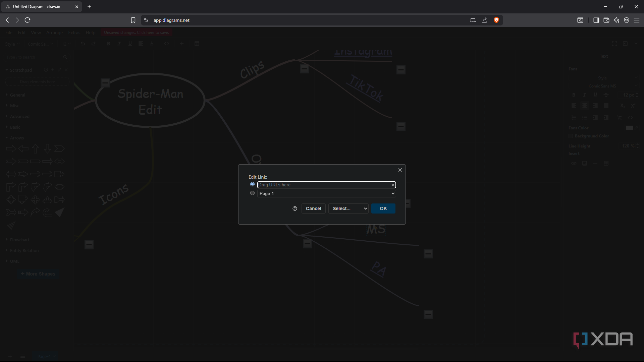Clear the URL field with the x icon
Image resolution: width=644 pixels, height=362 pixels.
click(x=393, y=185)
